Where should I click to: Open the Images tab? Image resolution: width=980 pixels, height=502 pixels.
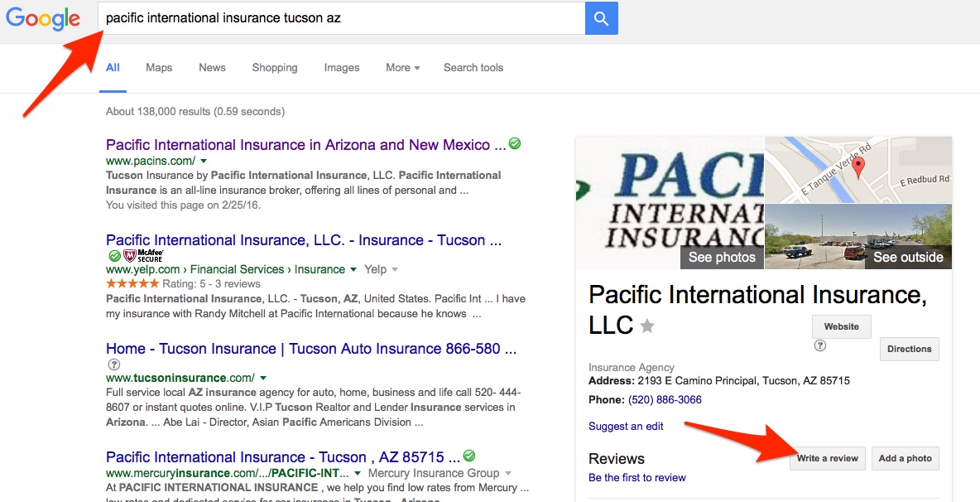(x=342, y=68)
